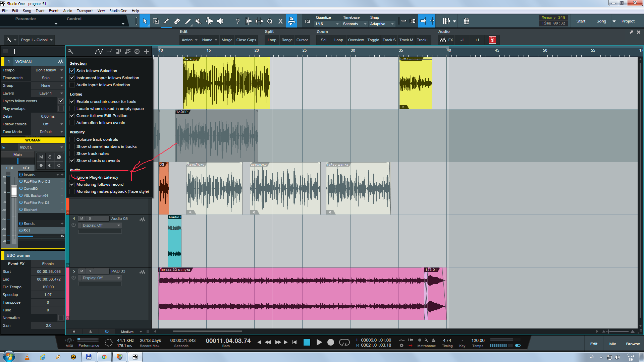Open the Mix view button

(x=612, y=344)
